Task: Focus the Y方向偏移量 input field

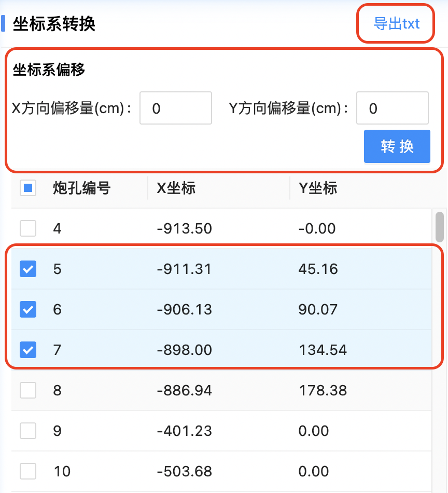Action: pos(392,108)
